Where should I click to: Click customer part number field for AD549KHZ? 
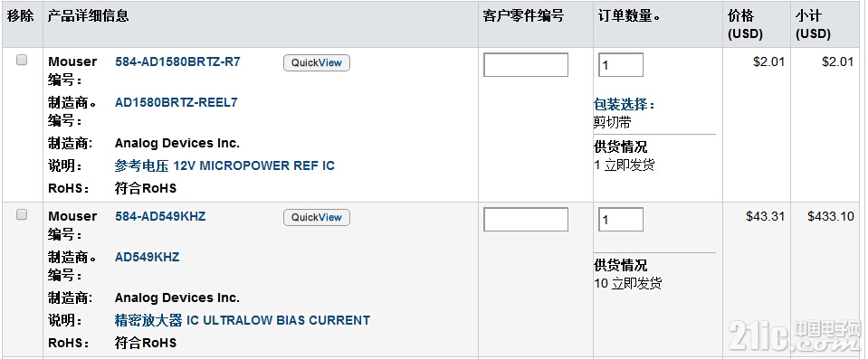(526, 220)
